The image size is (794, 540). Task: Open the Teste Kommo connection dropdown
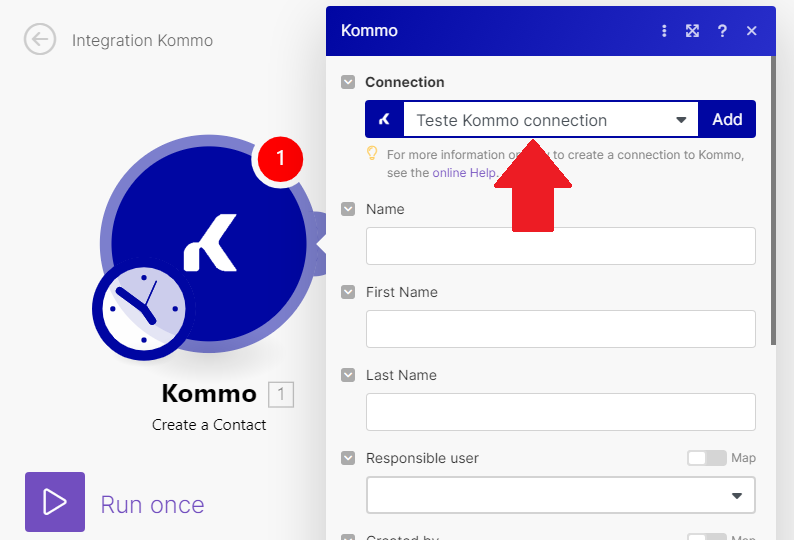550,120
